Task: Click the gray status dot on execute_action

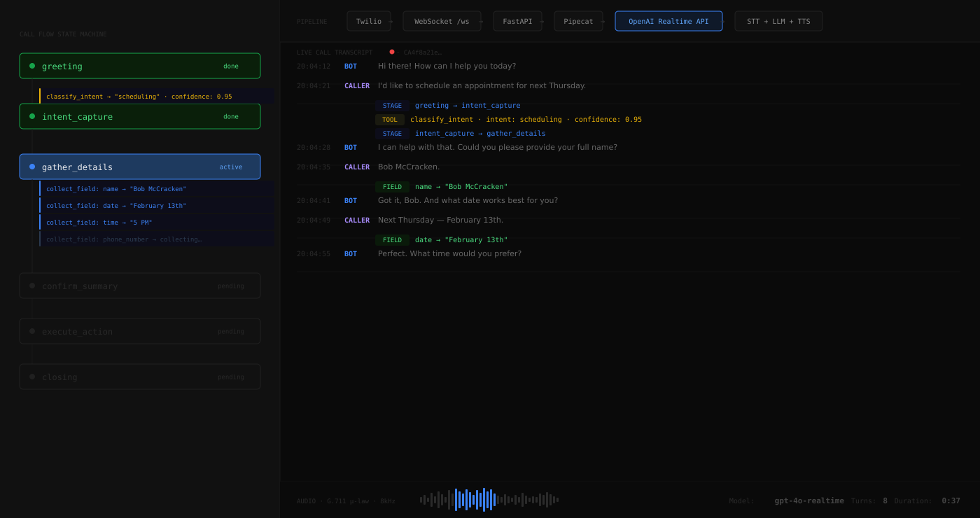Action: (x=32, y=331)
